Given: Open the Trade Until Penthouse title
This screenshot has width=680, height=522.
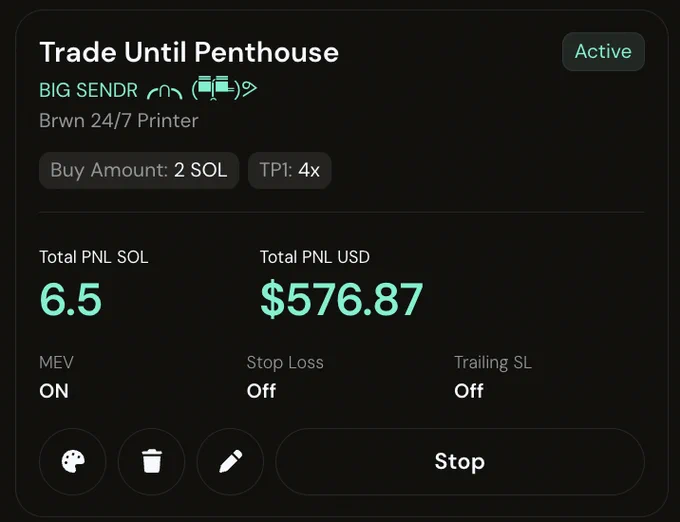Looking at the screenshot, I should [189, 52].
